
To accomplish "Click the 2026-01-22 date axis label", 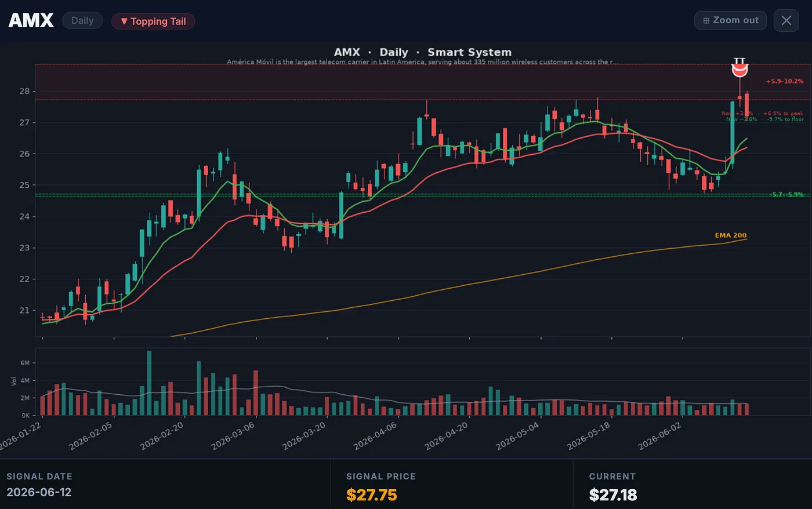I will (20, 436).
